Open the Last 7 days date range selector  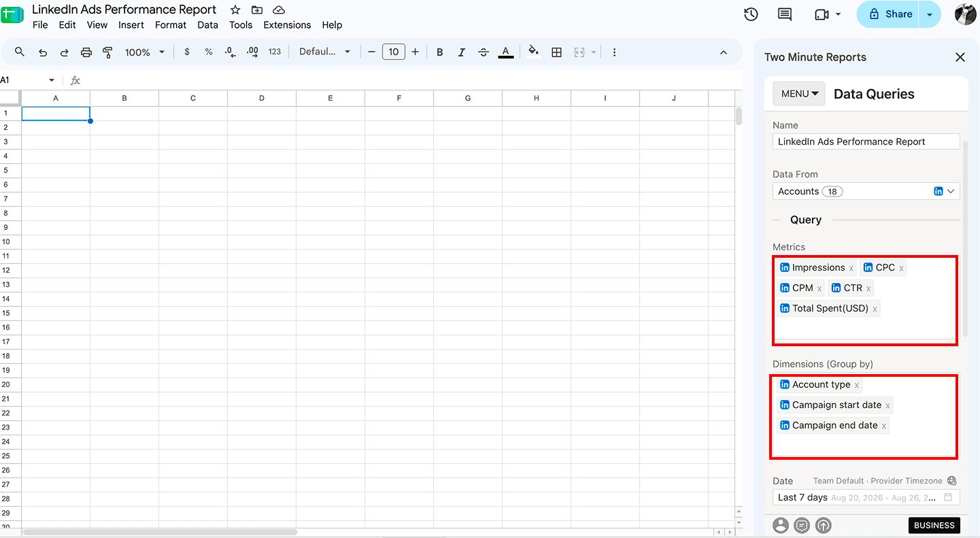[x=866, y=497]
